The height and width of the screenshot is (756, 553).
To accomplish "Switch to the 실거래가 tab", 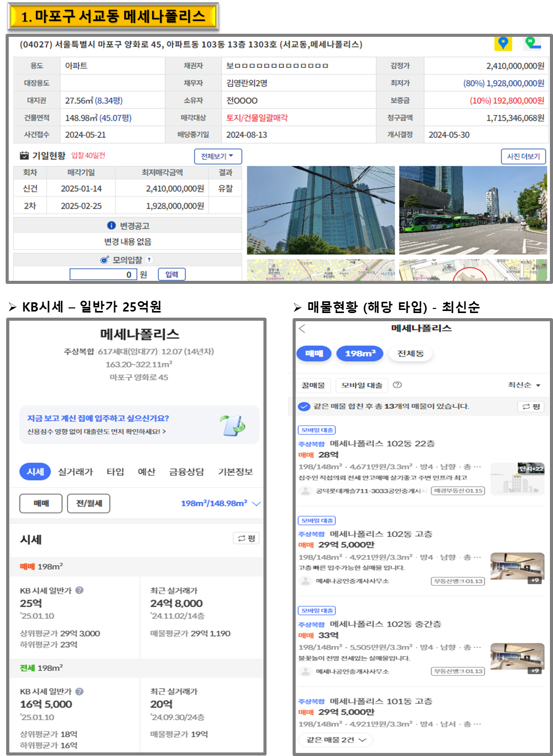I will [x=76, y=472].
